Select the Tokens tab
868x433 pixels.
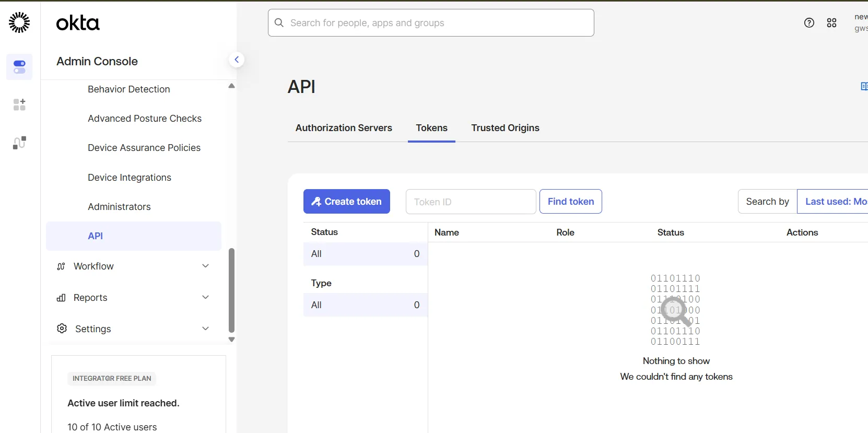coord(431,128)
